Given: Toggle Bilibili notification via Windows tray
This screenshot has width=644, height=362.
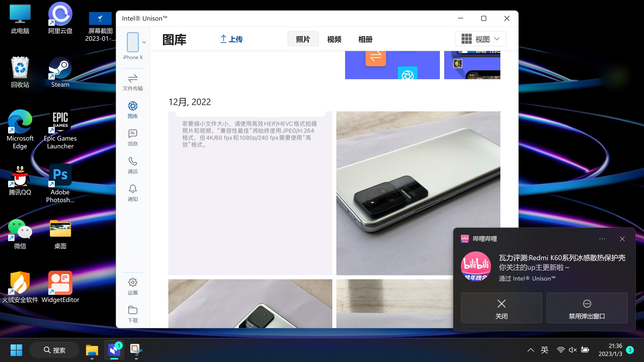Looking at the screenshot, I should point(586,308).
